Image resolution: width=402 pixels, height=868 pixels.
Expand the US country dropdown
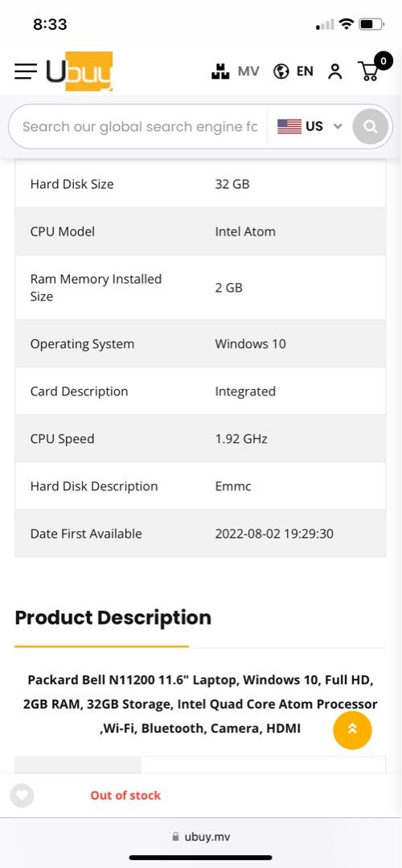pos(338,126)
